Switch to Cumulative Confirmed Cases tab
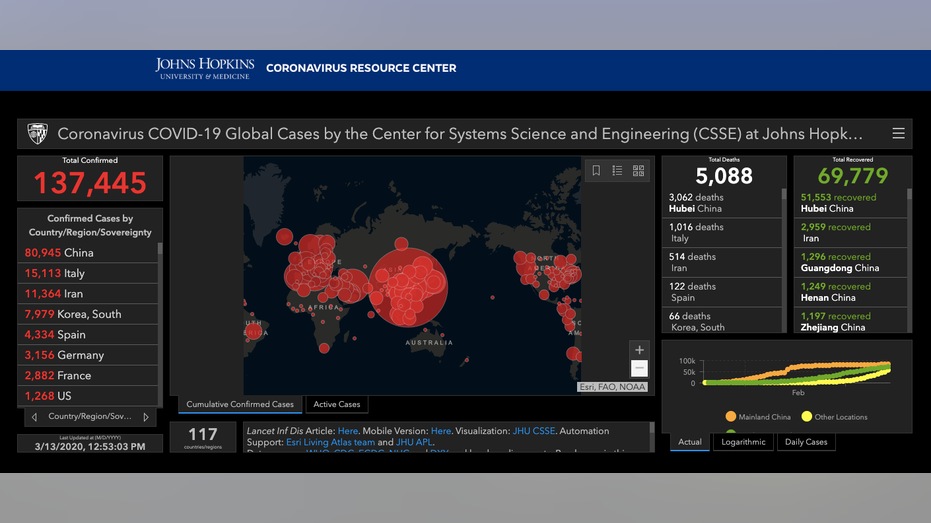 pyautogui.click(x=240, y=404)
